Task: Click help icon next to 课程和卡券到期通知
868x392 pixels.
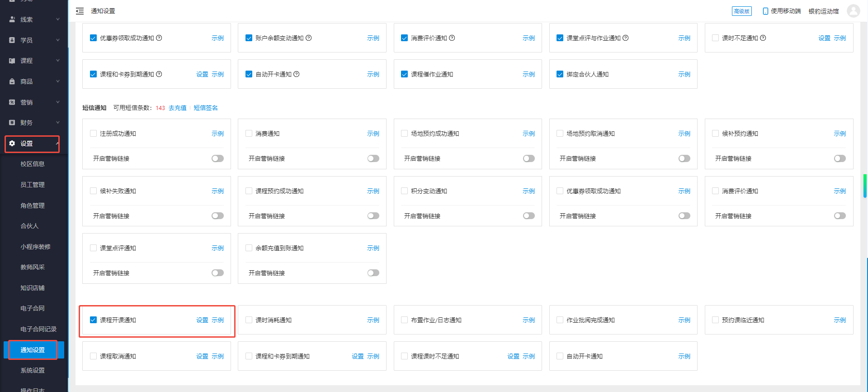Action: (x=159, y=74)
